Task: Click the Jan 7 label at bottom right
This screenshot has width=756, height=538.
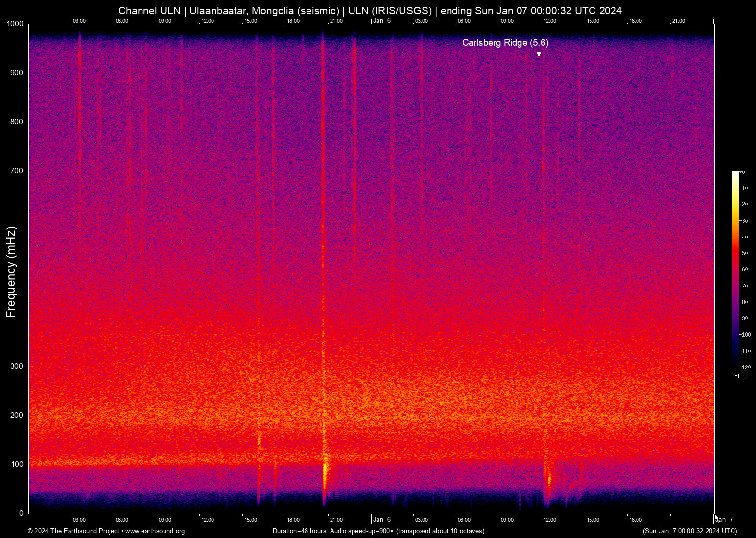Action: coord(725,520)
